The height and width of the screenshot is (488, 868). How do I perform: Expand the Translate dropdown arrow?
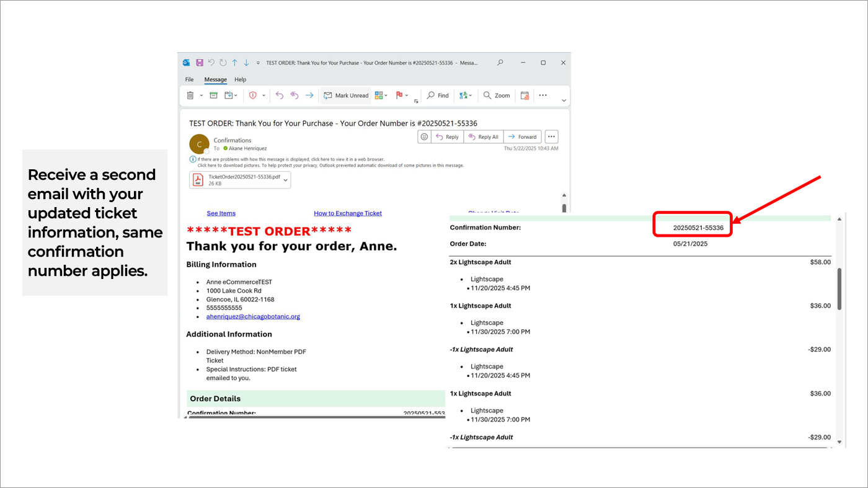coord(471,95)
